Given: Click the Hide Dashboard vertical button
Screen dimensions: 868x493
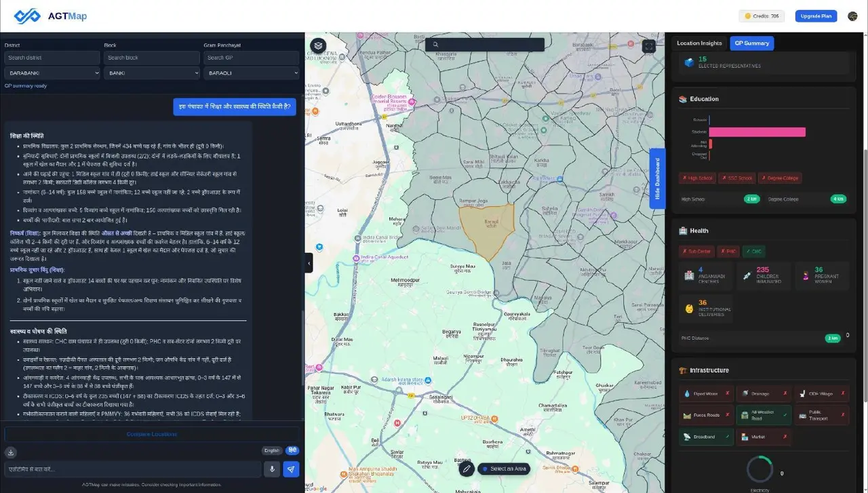Looking at the screenshot, I should click(657, 178).
